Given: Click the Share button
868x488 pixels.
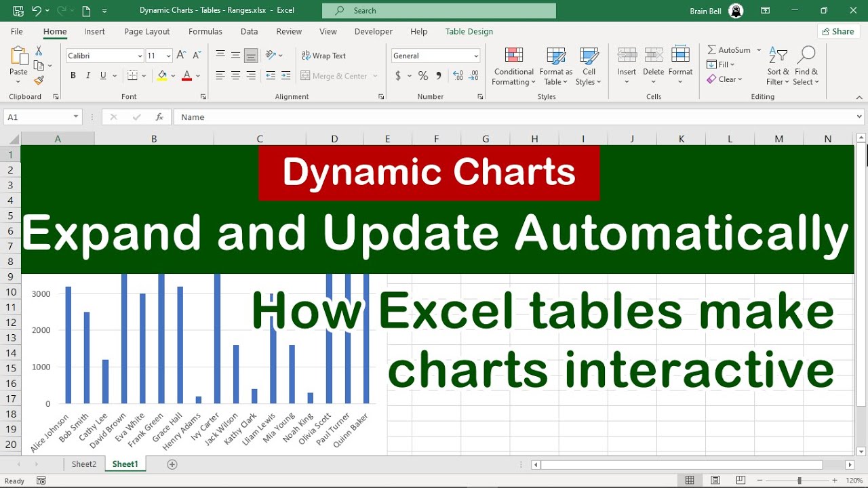Looking at the screenshot, I should (837, 31).
